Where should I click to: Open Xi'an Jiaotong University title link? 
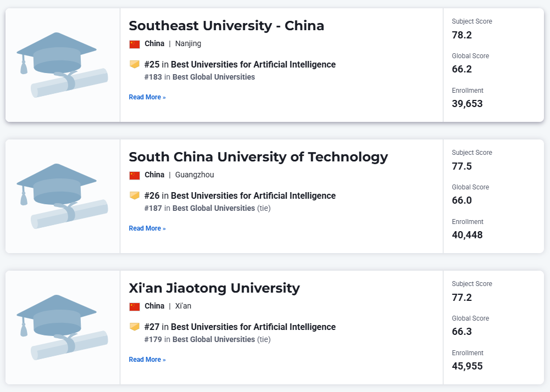point(214,288)
